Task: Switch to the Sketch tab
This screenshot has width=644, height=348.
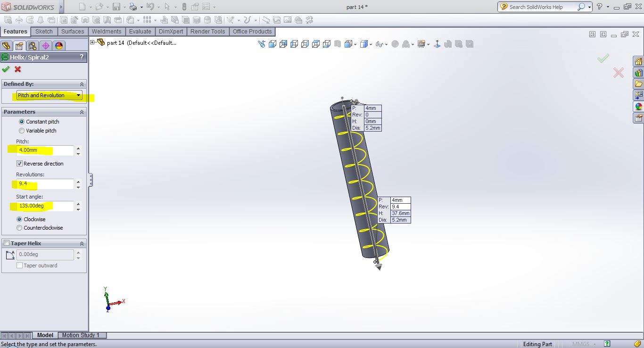Action: tap(44, 32)
